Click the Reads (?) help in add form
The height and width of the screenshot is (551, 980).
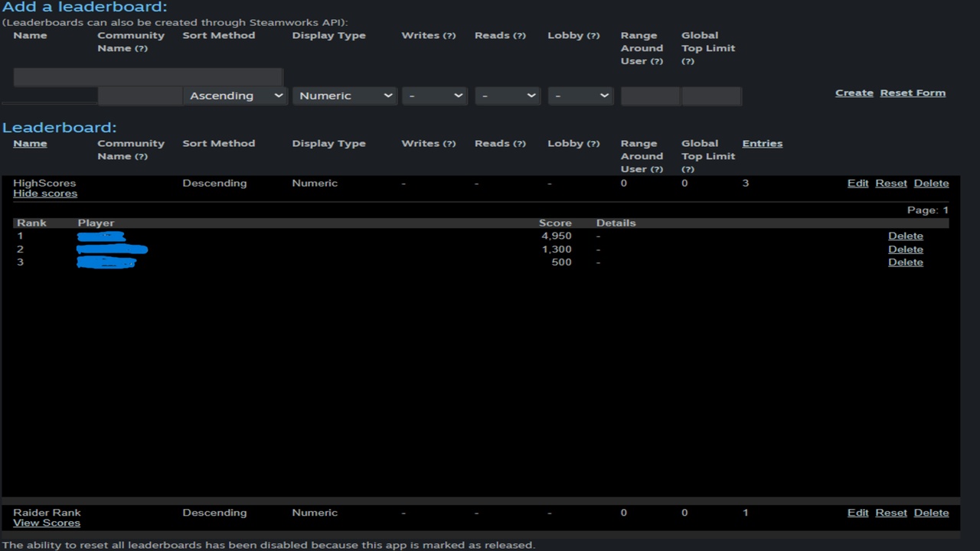pos(519,36)
